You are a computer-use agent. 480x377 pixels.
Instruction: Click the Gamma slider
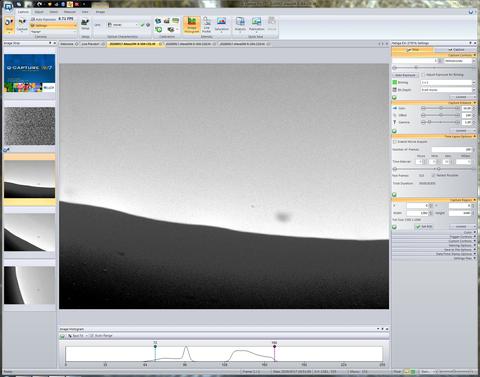pyautogui.click(x=440, y=122)
